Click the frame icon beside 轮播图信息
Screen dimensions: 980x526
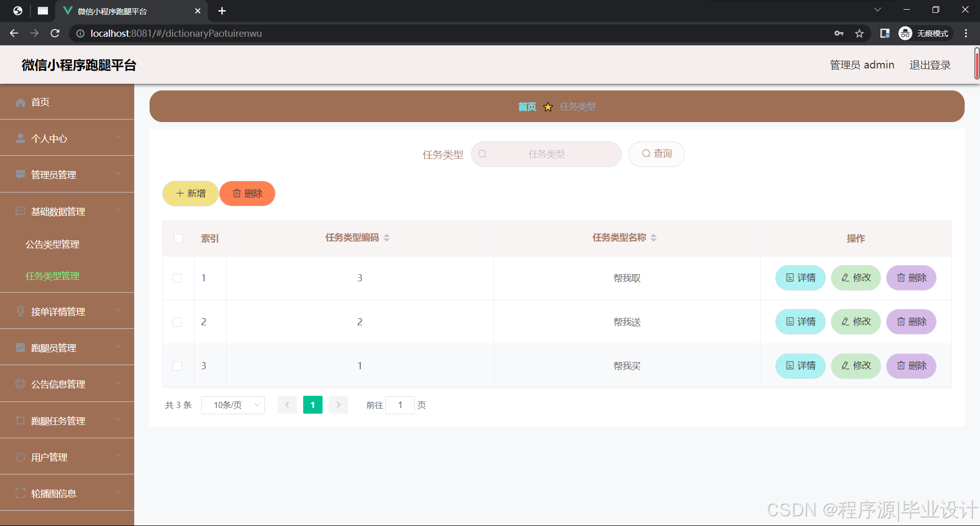pyautogui.click(x=20, y=493)
